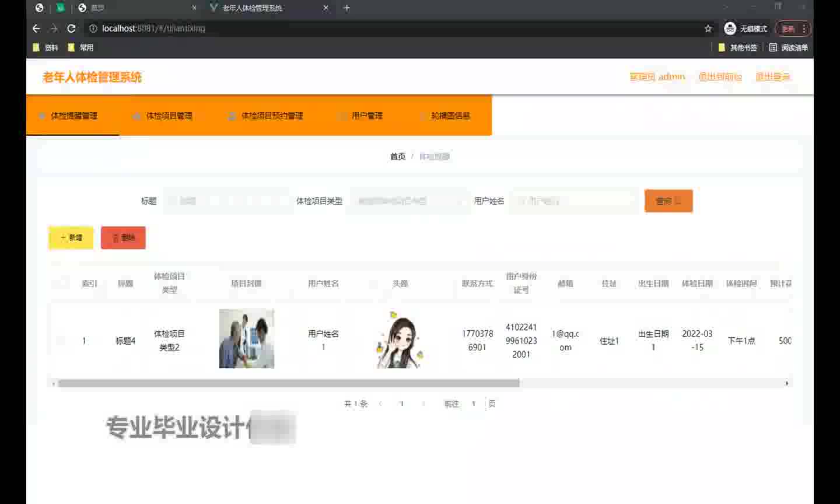
Task: Click the table scrollbar right arrow
Action: click(x=787, y=383)
